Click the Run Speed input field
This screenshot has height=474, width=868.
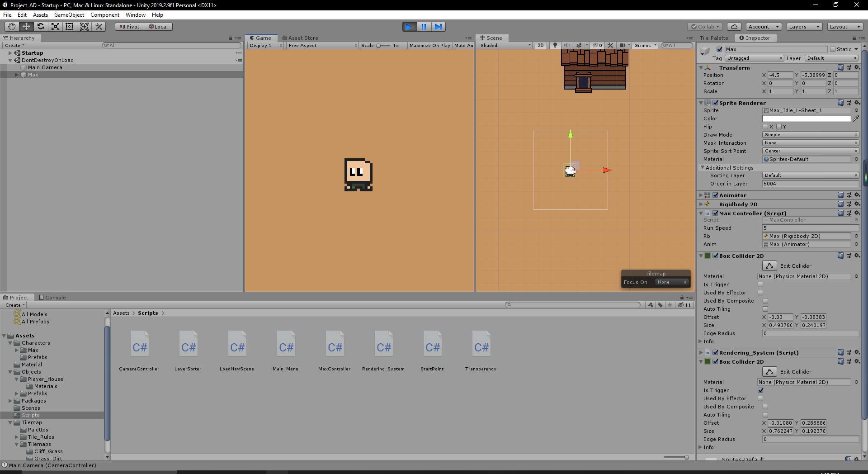[811, 228]
